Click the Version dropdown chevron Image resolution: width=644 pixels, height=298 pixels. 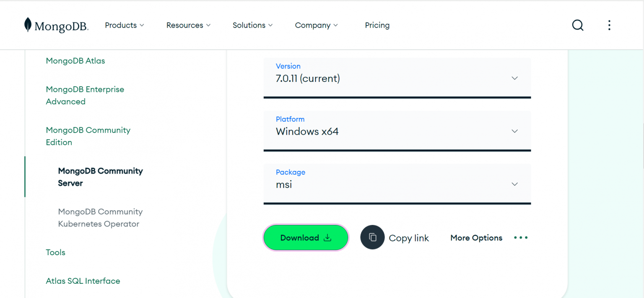point(514,78)
